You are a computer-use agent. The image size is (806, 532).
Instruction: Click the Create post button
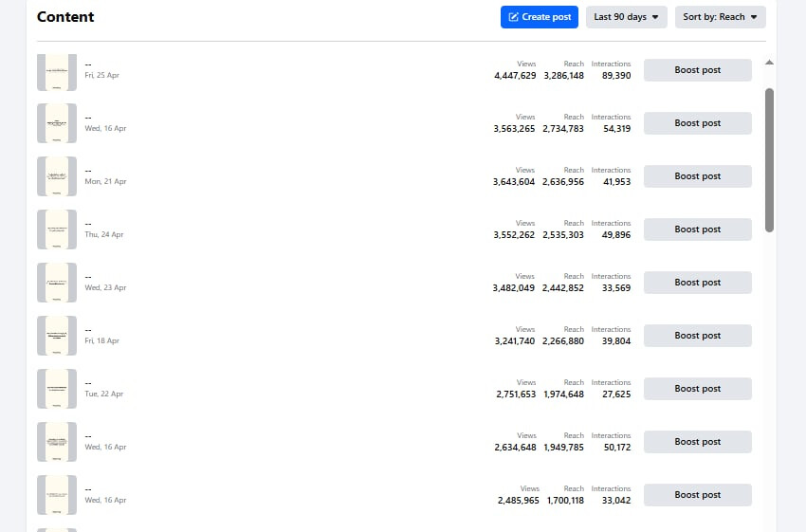tap(540, 17)
